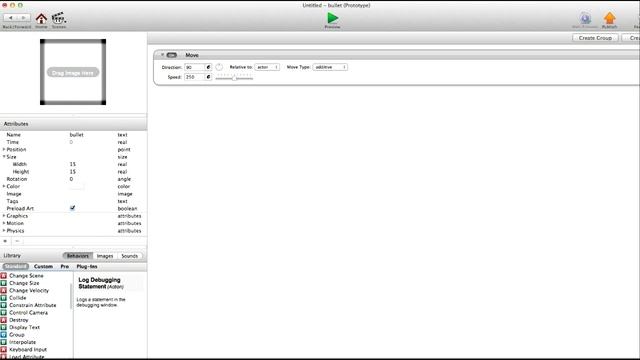Viewport: 640px width, 360px height.
Task: Open the Web Preview globe icon
Action: pos(585,18)
